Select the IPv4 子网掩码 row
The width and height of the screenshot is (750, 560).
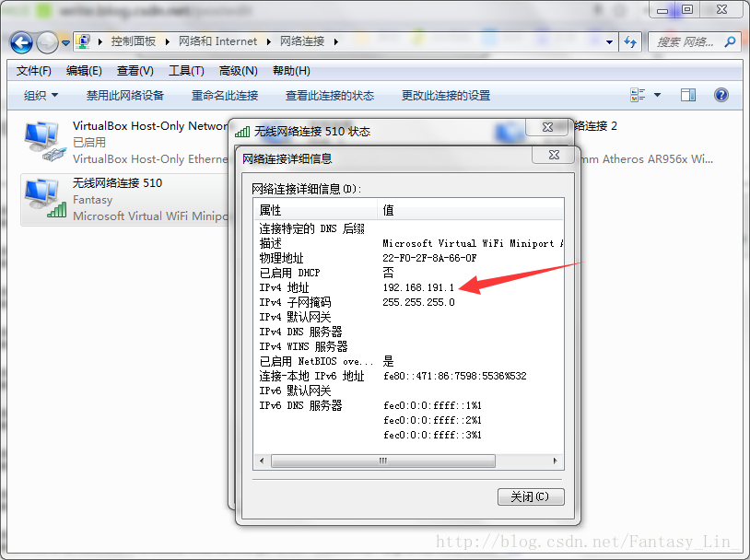(x=409, y=303)
